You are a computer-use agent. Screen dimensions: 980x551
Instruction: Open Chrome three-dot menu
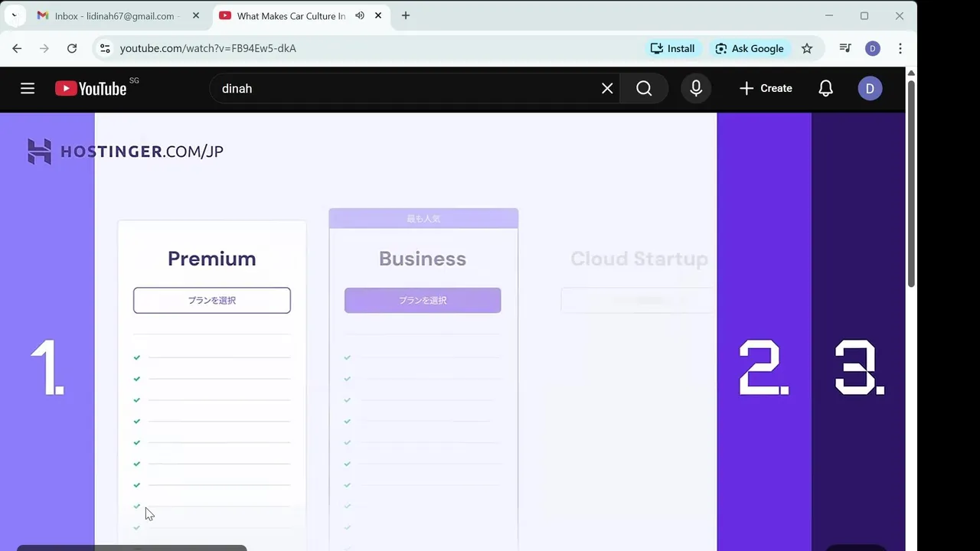(x=900, y=48)
